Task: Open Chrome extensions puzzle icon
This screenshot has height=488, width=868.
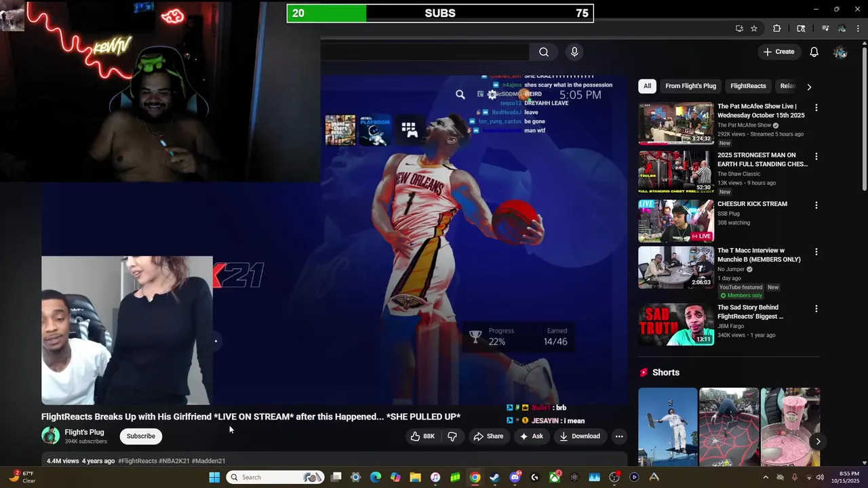Action: click(777, 28)
